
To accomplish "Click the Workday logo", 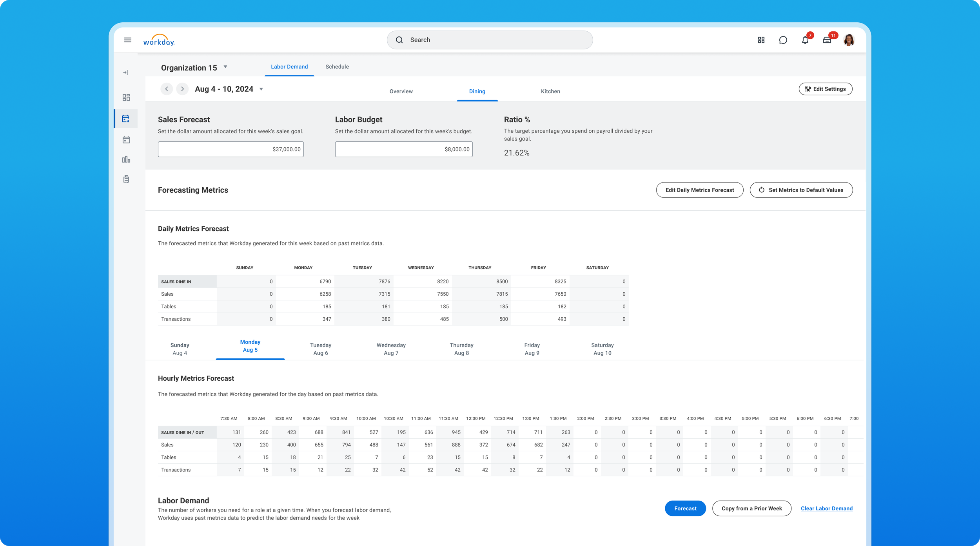I will [x=159, y=40].
